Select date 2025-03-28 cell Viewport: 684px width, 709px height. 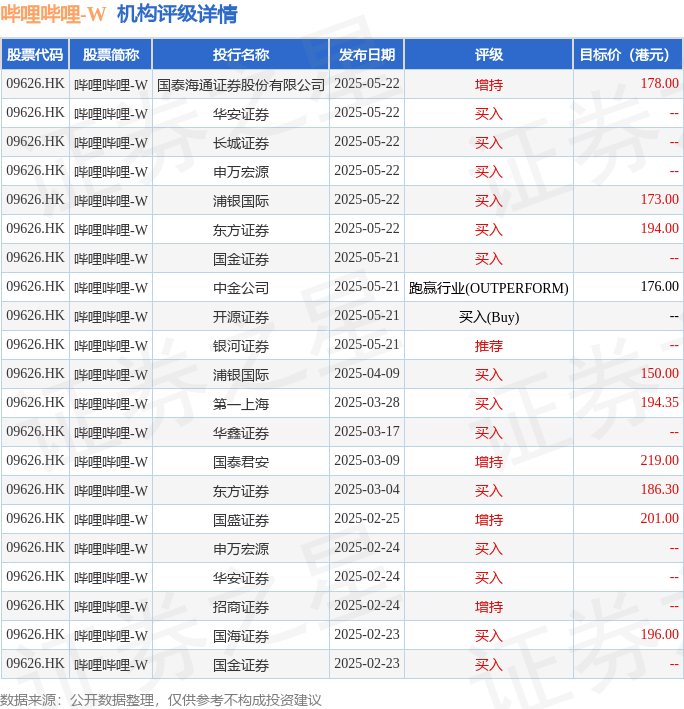click(367, 403)
